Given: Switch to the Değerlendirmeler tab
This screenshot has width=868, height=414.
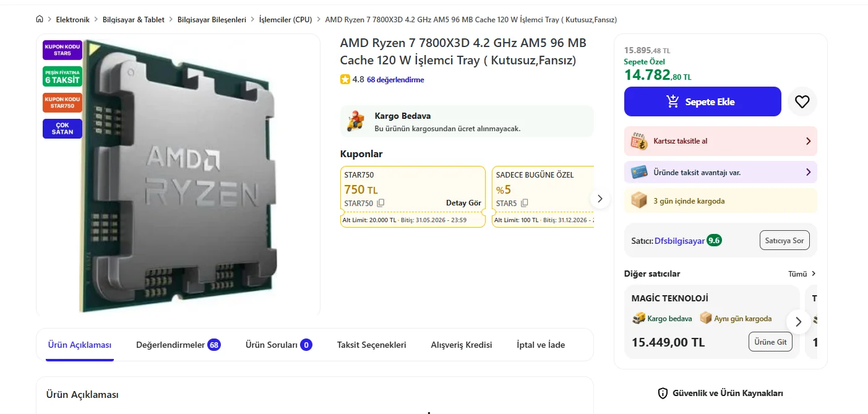Looking at the screenshot, I should pos(178,345).
